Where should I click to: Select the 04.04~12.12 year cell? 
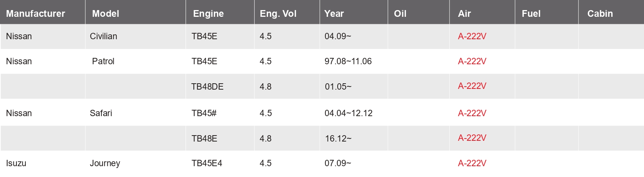(x=348, y=113)
